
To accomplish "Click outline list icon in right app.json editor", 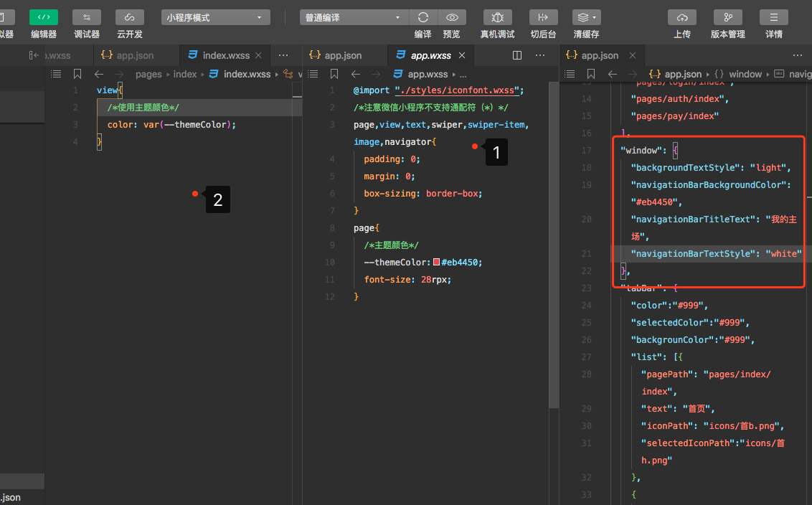I will tap(570, 74).
